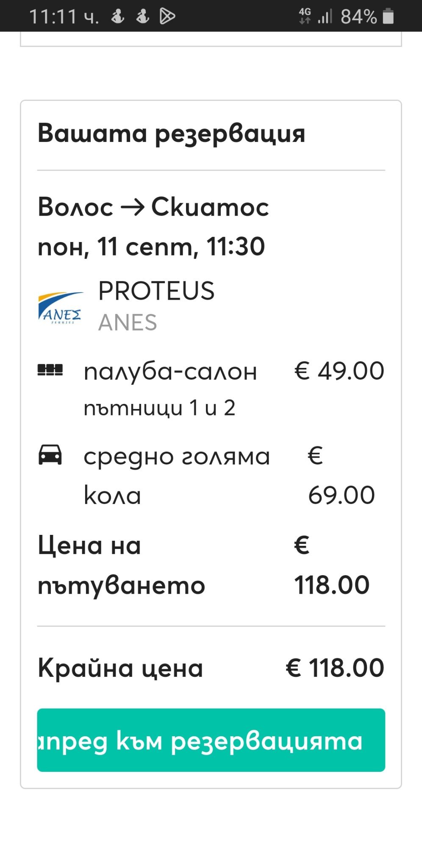Tap the 'палуба-салон' seat type row
This screenshot has width=422, height=868.
tap(170, 371)
